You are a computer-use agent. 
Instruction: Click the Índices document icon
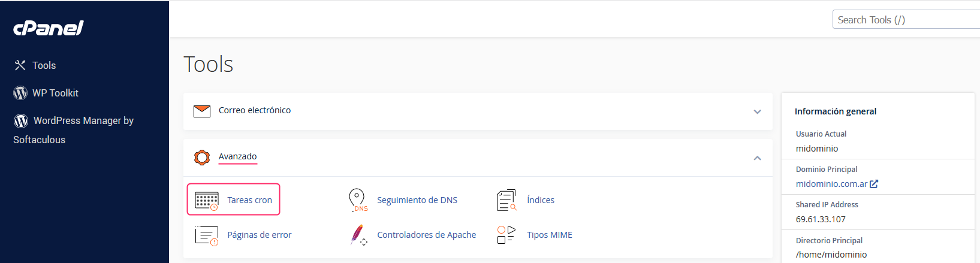pos(506,200)
